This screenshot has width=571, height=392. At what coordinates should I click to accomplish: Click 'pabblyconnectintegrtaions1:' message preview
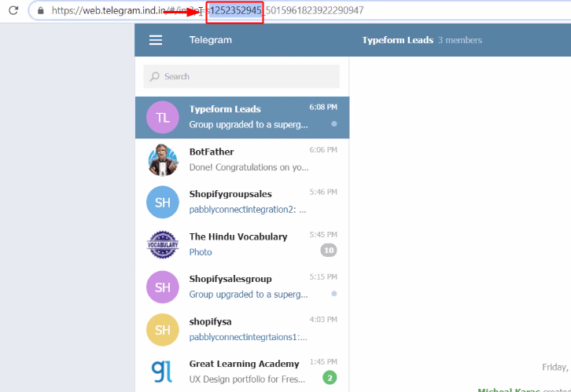tap(248, 337)
